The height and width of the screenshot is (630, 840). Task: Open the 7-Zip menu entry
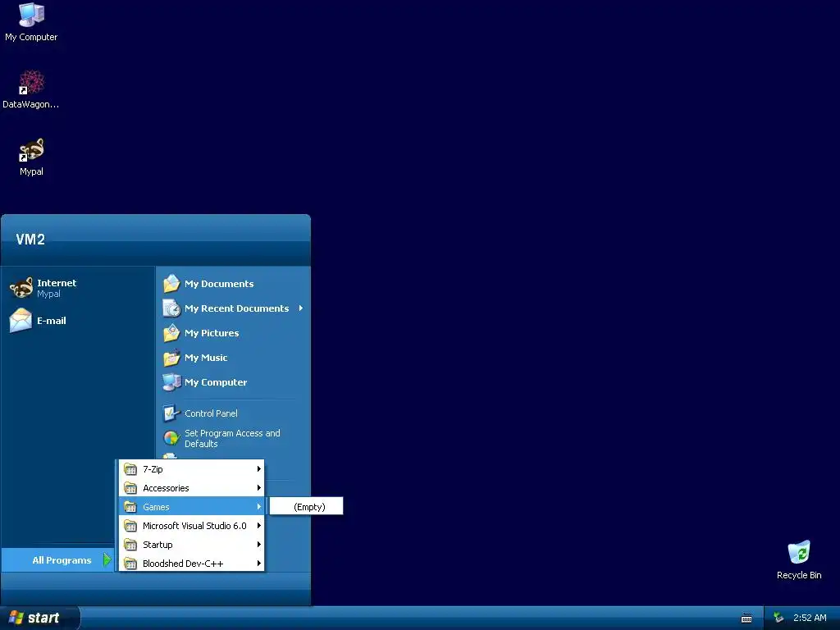(192, 469)
